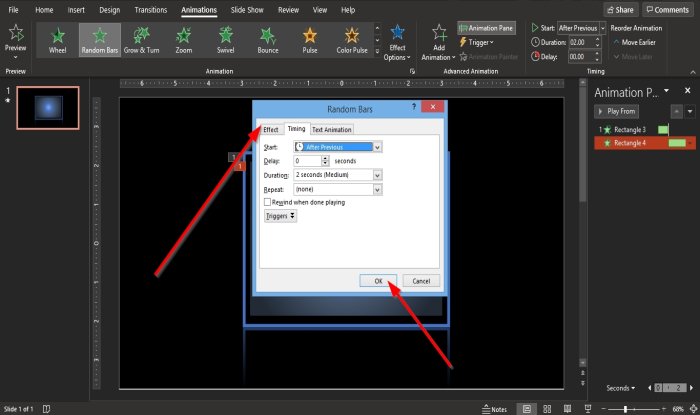
Task: Select the Timing tab in dialog
Action: point(296,129)
